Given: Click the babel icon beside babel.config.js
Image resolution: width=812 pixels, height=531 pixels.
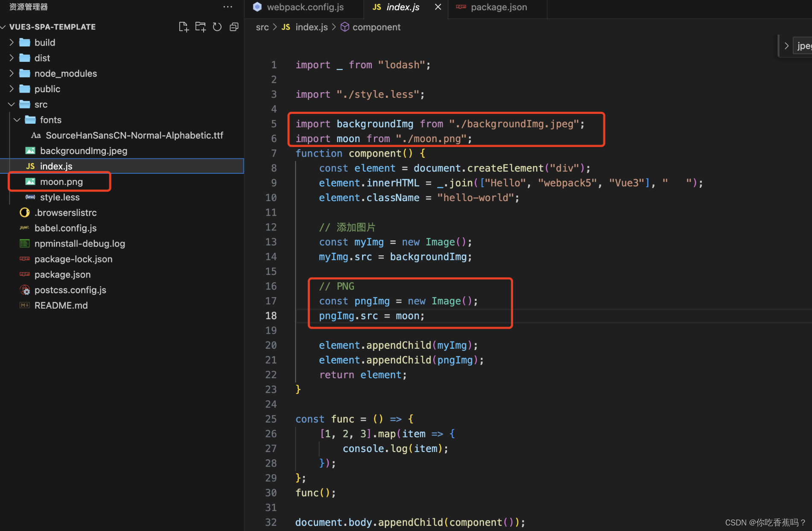Looking at the screenshot, I should 25,228.
